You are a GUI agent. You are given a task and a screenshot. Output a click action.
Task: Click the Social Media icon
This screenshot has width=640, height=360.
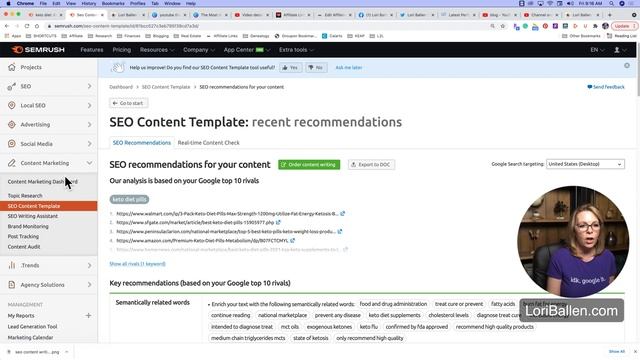point(12,144)
